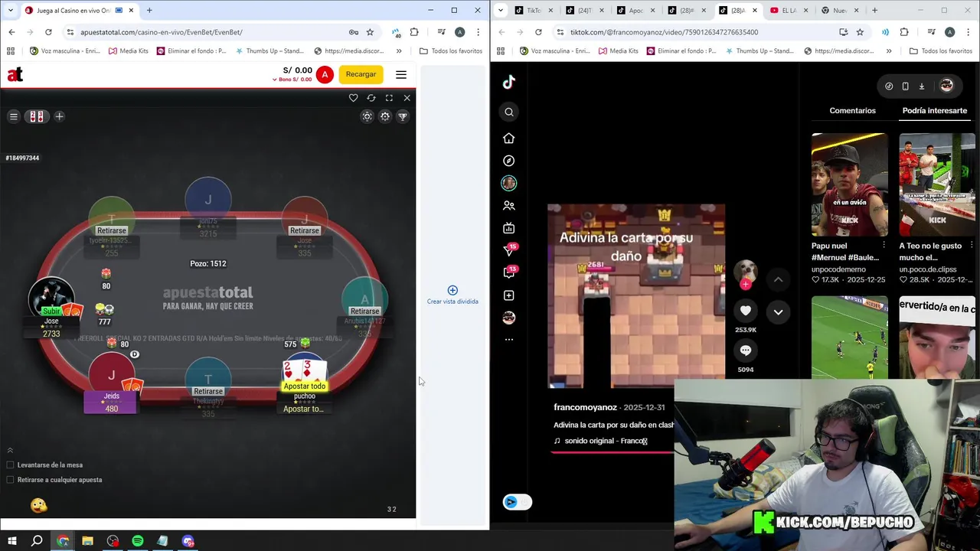Seek on the TikTok video progress bar
This screenshot has height=551, width=980.
[612, 452]
